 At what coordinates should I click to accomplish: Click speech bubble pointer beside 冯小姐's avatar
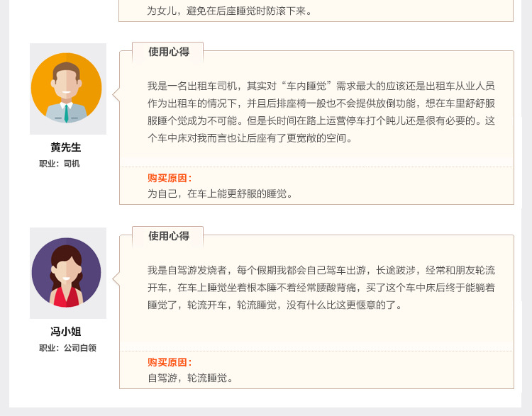116,279
